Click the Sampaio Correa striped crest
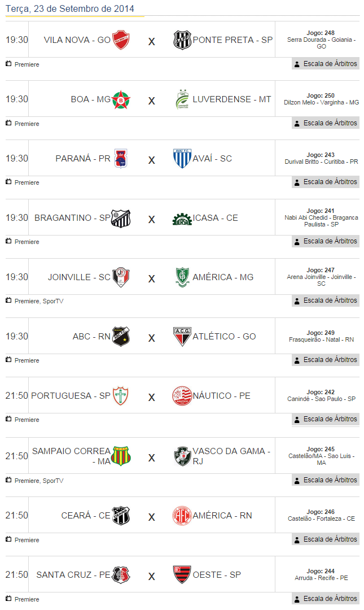Viewport: 364px width, 610px height. click(121, 456)
